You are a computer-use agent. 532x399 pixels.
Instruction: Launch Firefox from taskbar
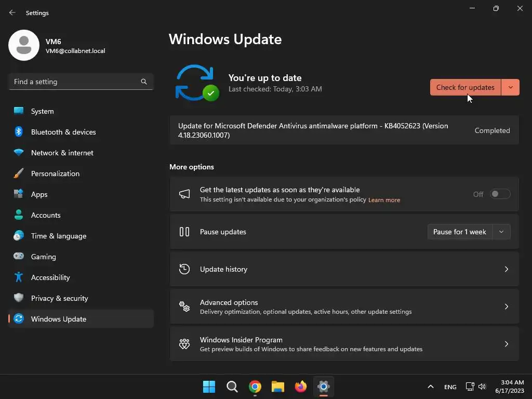tap(301, 387)
